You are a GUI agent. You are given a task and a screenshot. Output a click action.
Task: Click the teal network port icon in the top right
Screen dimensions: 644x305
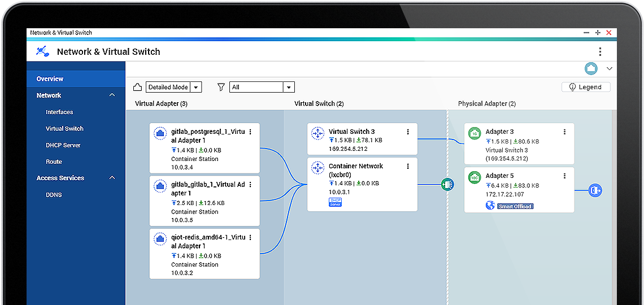pos(591,68)
